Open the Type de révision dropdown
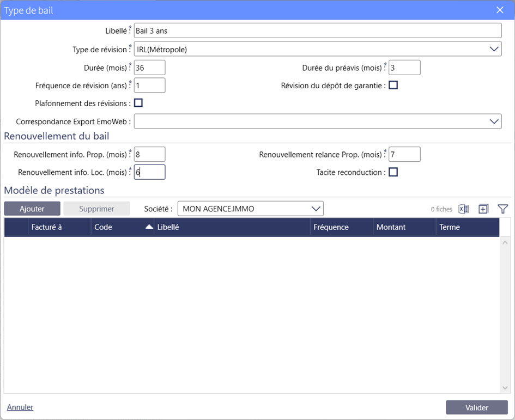Image resolution: width=515 pixels, height=420 pixels. click(494, 49)
